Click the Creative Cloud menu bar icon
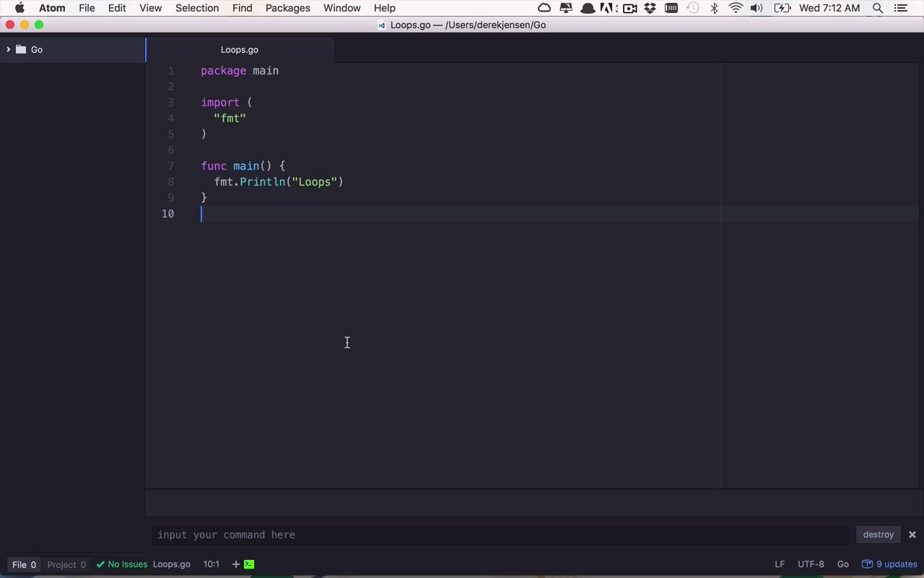 (544, 8)
